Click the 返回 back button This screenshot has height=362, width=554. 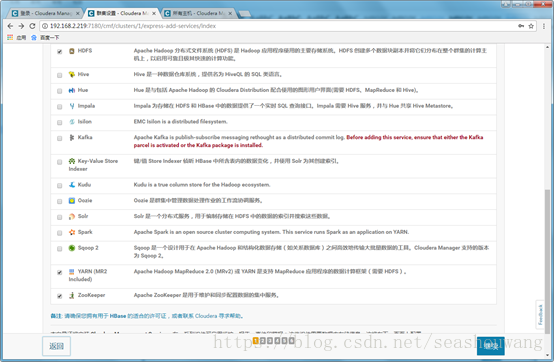point(57,346)
